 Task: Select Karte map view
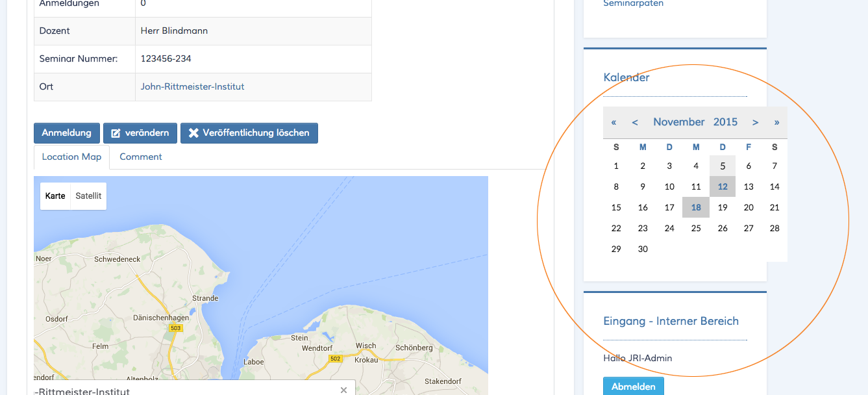click(x=55, y=196)
